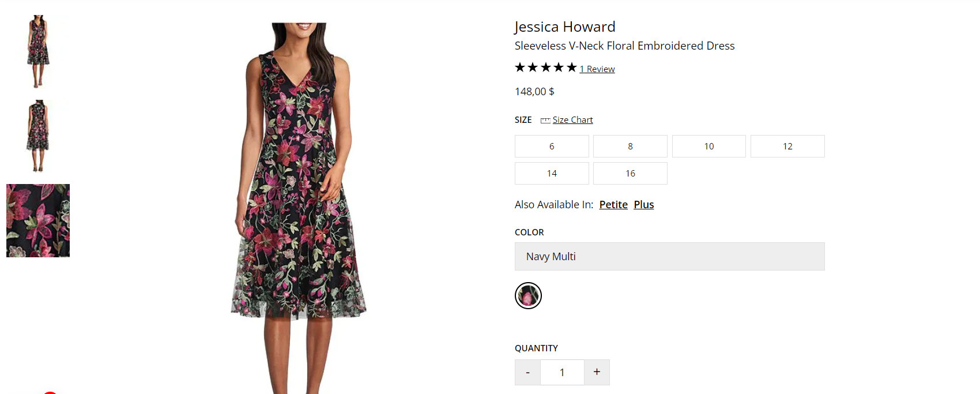Show the fabric close-up thumbnail
Viewport: 980px width, 394px height.
38,220
